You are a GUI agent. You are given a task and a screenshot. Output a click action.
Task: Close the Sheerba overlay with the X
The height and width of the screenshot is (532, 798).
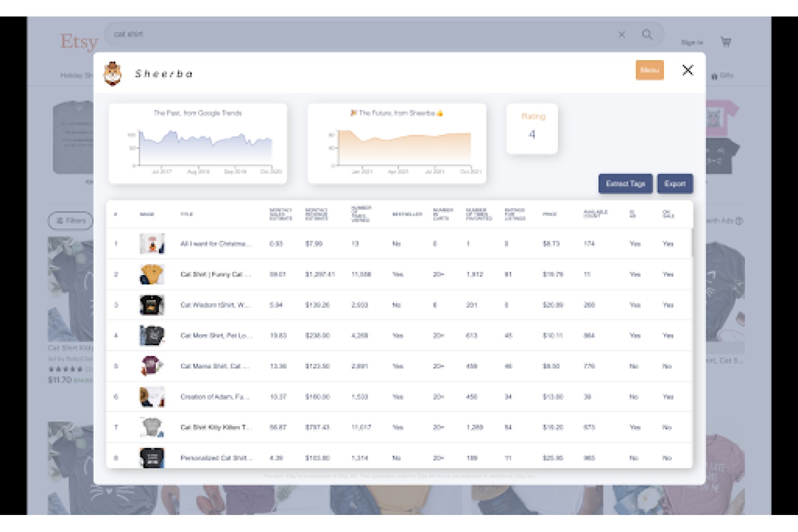coord(687,70)
